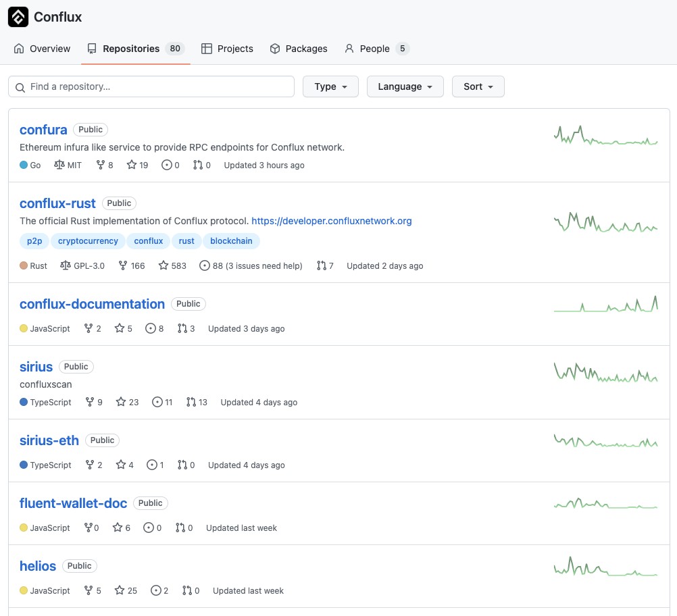The width and height of the screenshot is (677, 616).
Task: Click the blockchain topic tag
Action: point(232,241)
